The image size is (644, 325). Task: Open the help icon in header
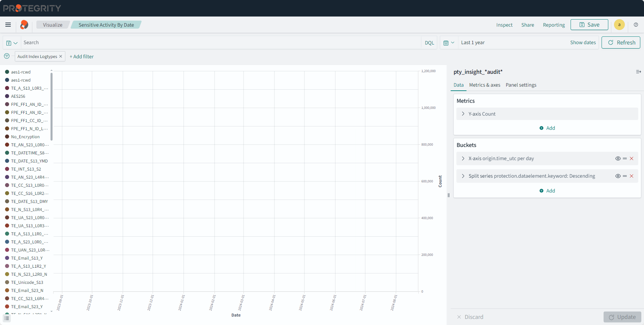click(x=636, y=25)
